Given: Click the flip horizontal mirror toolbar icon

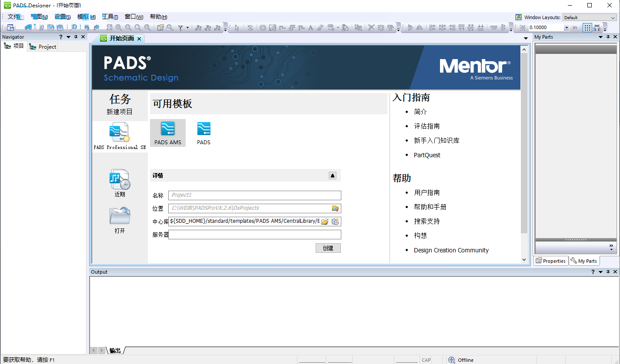Looking at the screenshot, I should tap(420, 27).
